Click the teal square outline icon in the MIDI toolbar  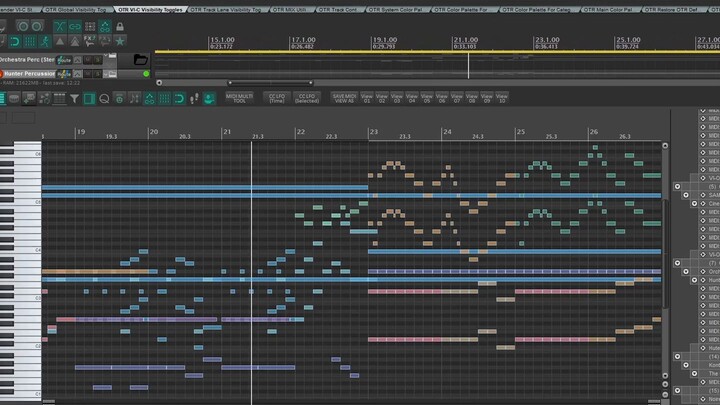coord(89,98)
